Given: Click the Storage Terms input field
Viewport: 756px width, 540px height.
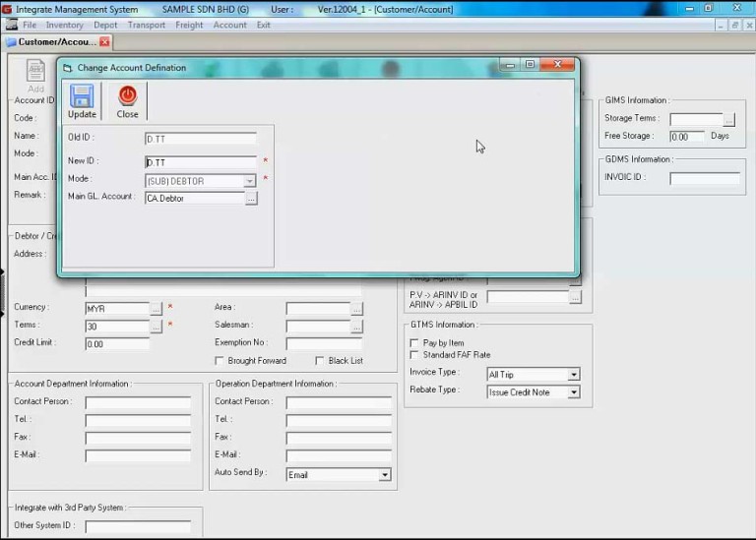Looking at the screenshot, I should (696, 119).
